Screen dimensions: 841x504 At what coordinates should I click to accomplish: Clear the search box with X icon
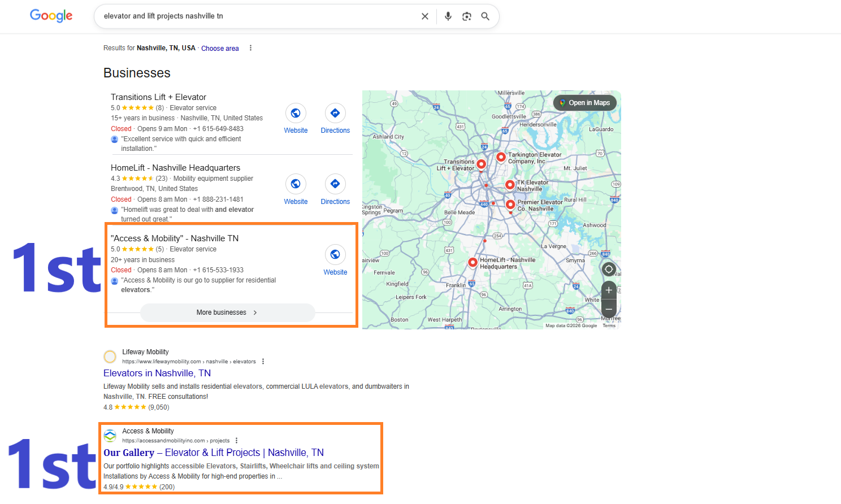425,16
